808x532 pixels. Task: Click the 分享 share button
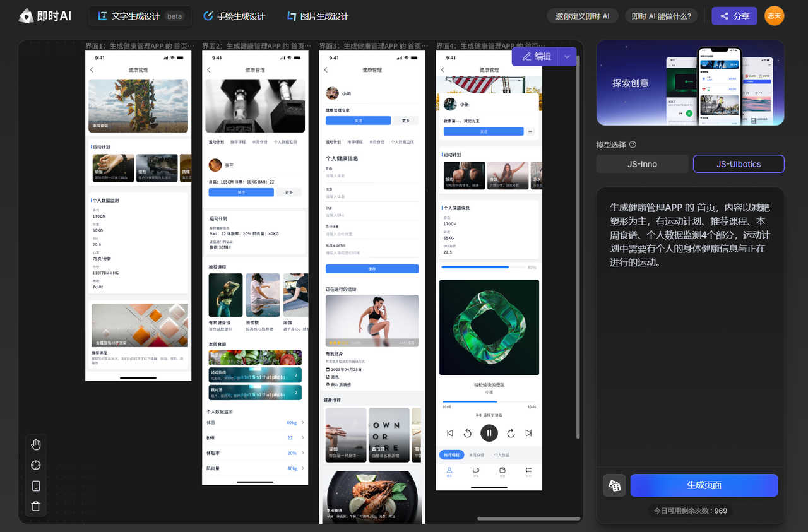tap(734, 16)
